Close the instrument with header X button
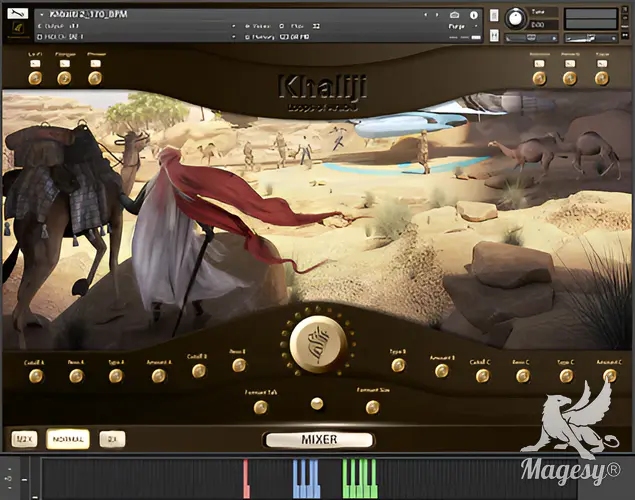Screen dimensions: 635x500 [x=625, y=11]
